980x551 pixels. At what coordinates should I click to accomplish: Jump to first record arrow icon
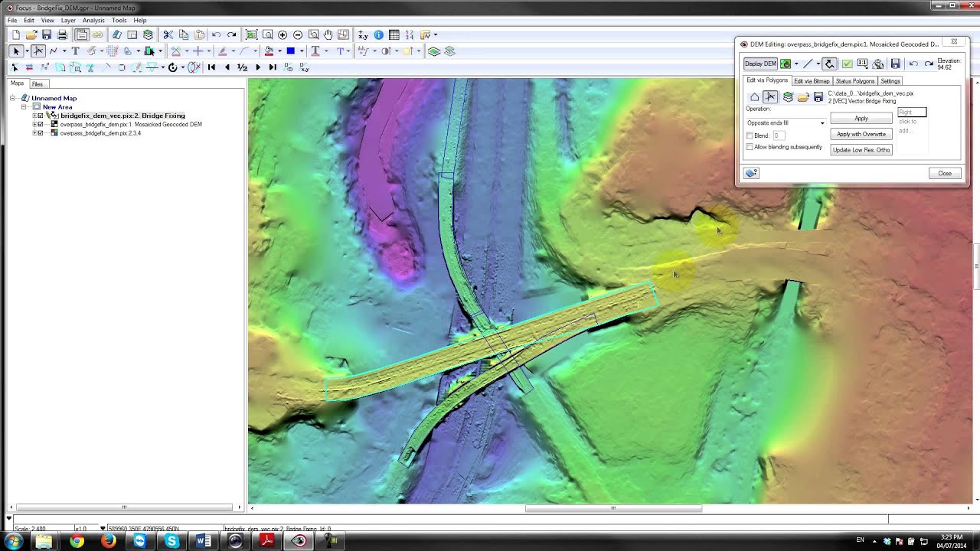click(212, 67)
